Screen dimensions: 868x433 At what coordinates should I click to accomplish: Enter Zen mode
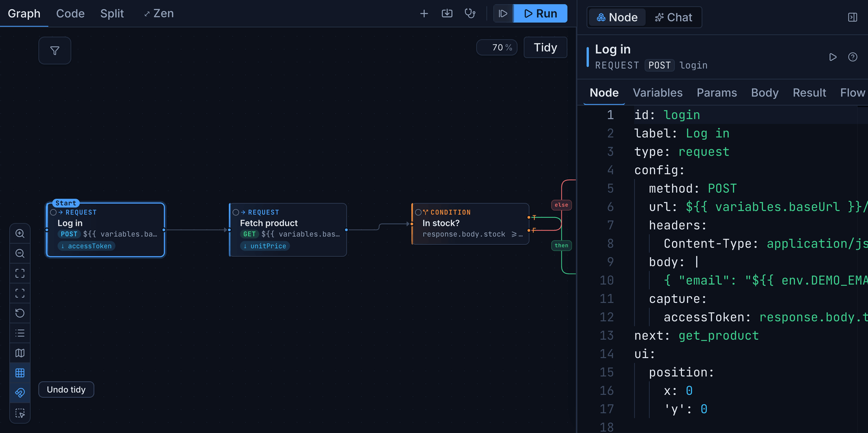(159, 14)
